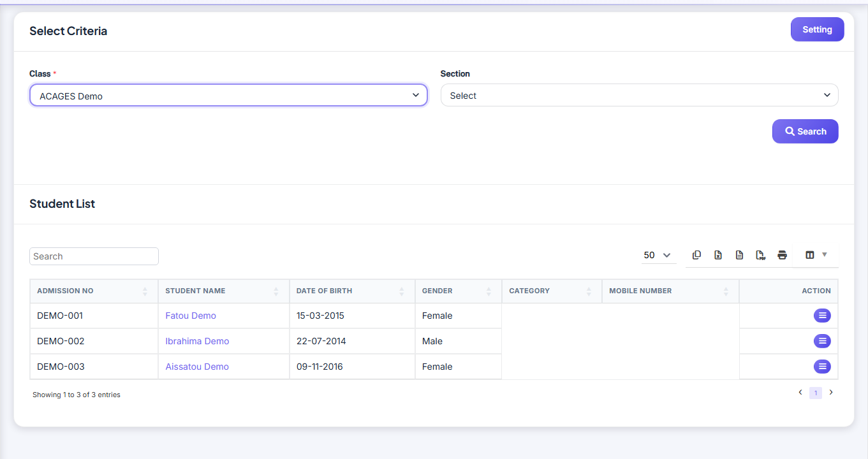Open the Class dropdown showing ACAGES Demo

click(x=228, y=96)
